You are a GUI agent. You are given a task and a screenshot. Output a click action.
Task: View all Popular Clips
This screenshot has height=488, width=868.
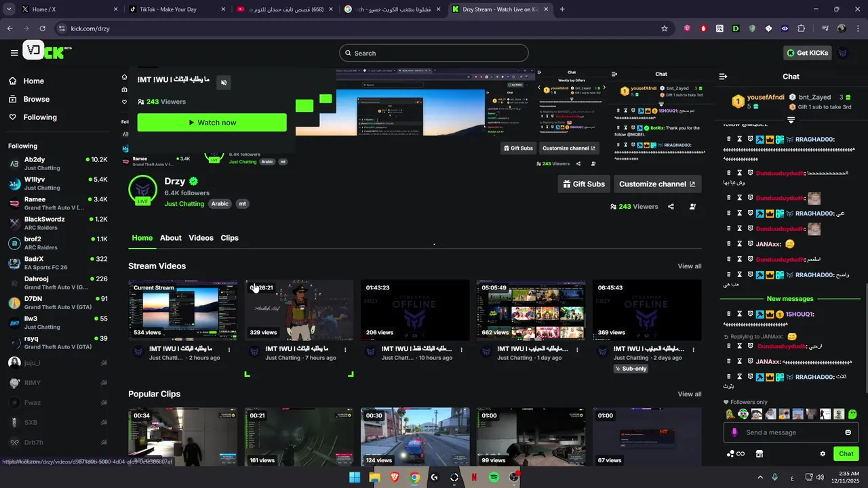pos(690,394)
